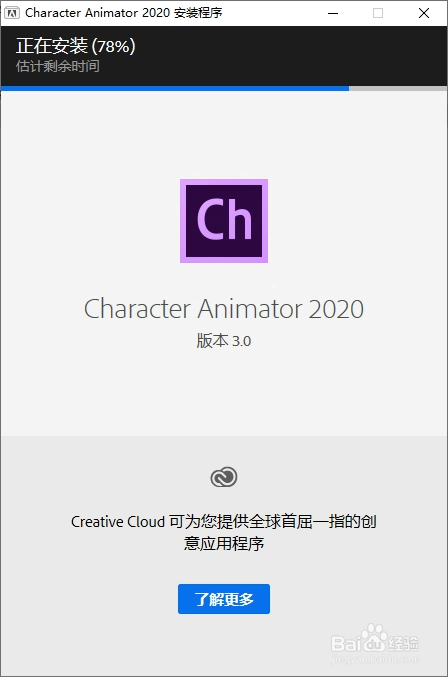Click the Creative Cloud description text

tap(224, 532)
